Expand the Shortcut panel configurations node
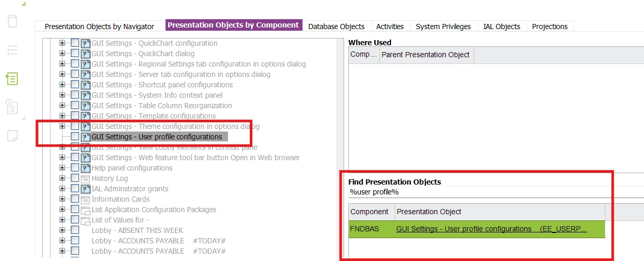This screenshot has width=644, height=261. point(62,85)
